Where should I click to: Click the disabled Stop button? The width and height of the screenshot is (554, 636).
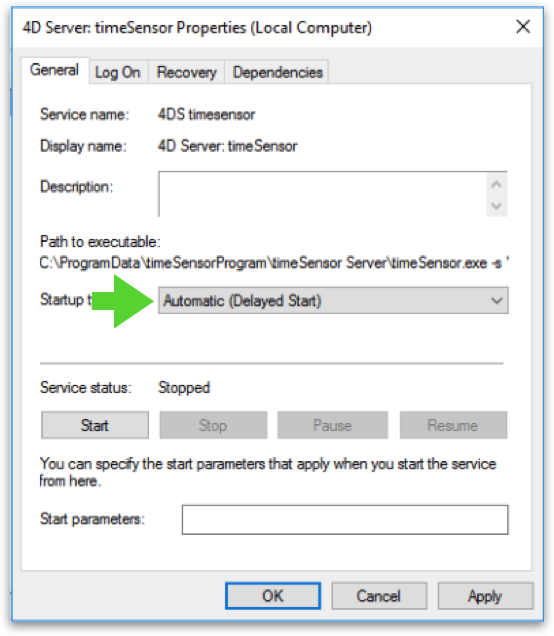[x=213, y=425]
